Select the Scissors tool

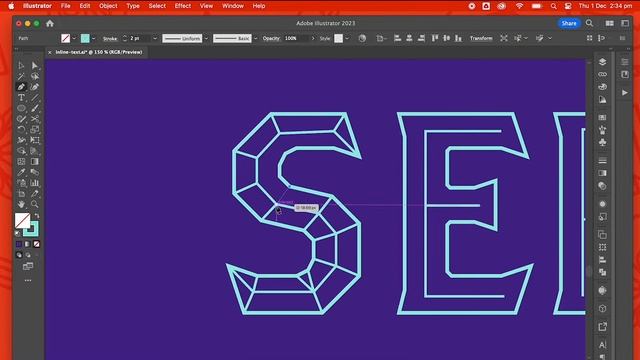(x=35, y=119)
